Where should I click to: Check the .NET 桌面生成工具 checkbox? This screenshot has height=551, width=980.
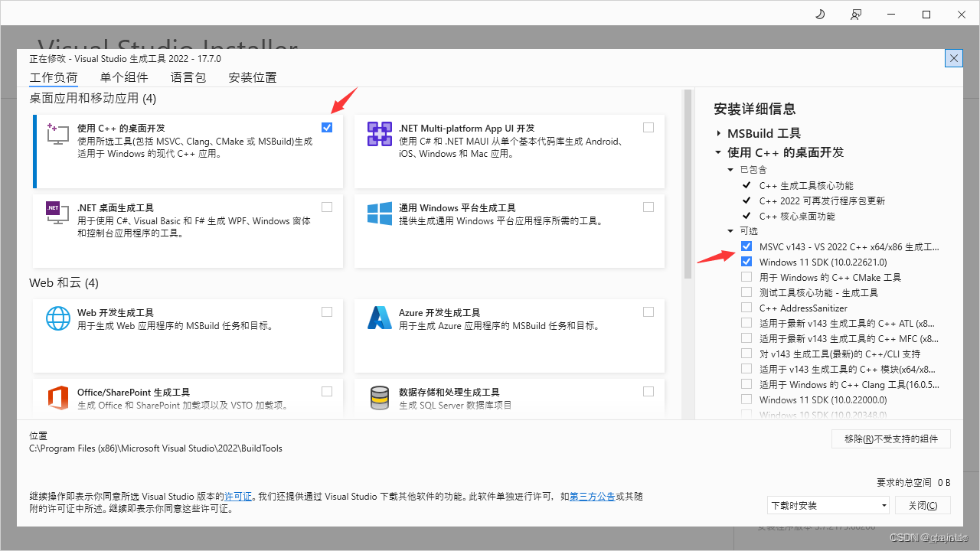327,207
